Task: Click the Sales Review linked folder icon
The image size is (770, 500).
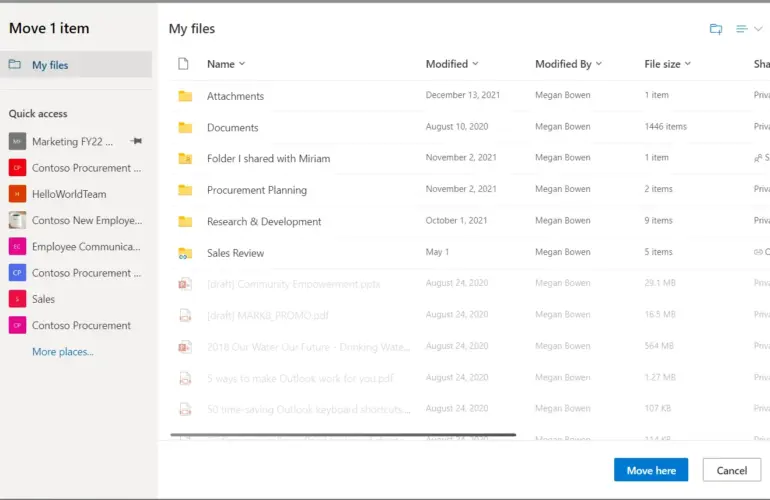Action: point(185,253)
